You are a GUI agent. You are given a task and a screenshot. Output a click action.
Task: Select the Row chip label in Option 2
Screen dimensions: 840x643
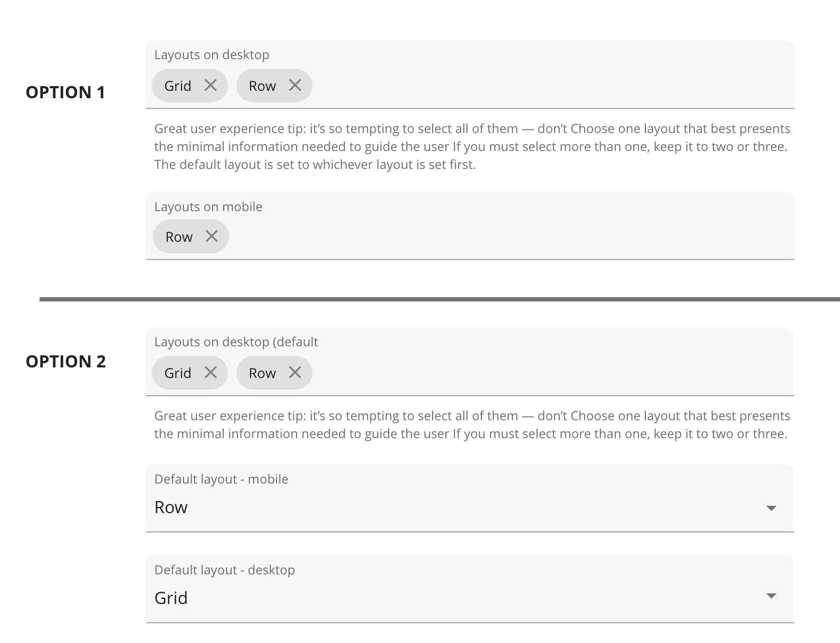click(262, 373)
